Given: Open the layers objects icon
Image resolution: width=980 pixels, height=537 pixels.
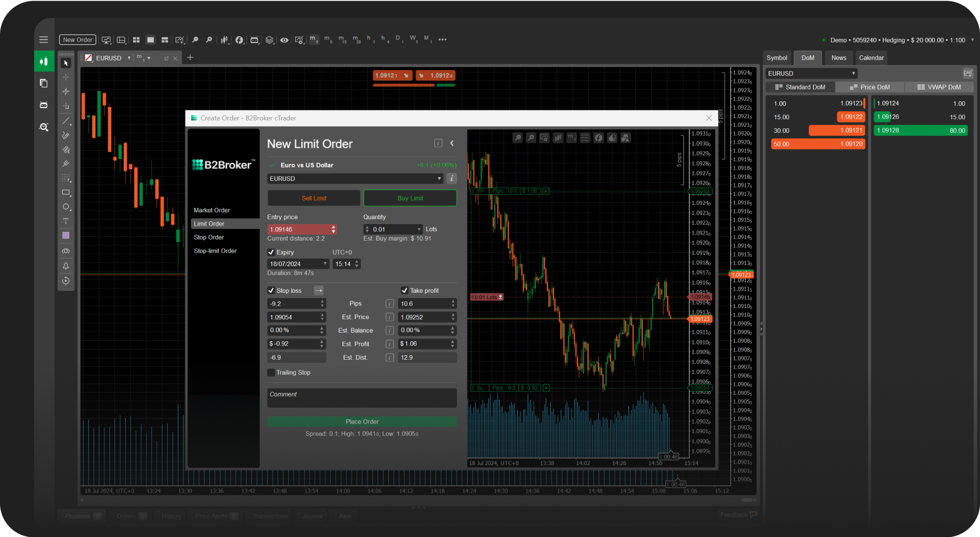Looking at the screenshot, I should tap(269, 40).
